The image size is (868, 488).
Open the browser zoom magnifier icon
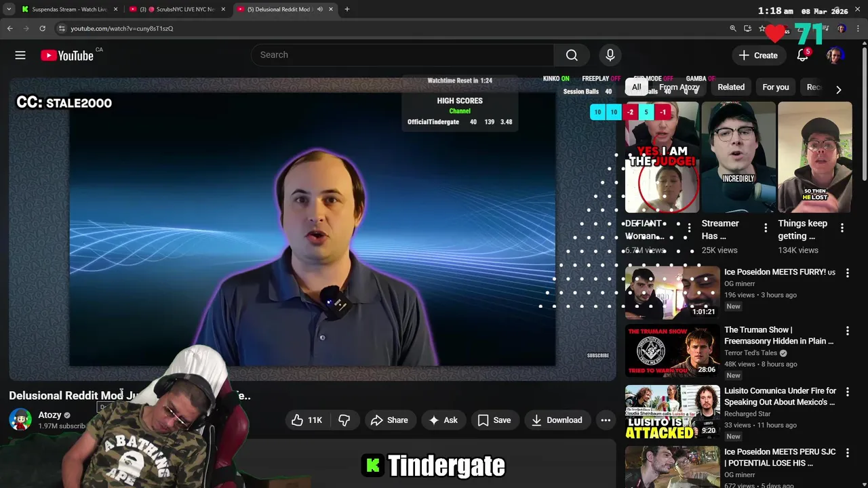(732, 28)
